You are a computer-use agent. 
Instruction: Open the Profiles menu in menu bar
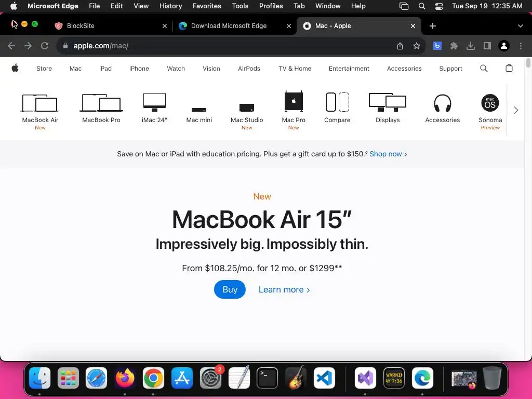(271, 6)
